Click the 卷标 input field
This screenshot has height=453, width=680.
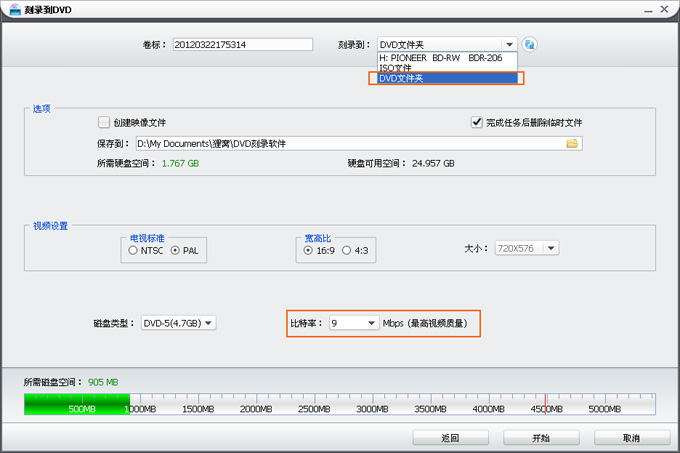pos(243,44)
